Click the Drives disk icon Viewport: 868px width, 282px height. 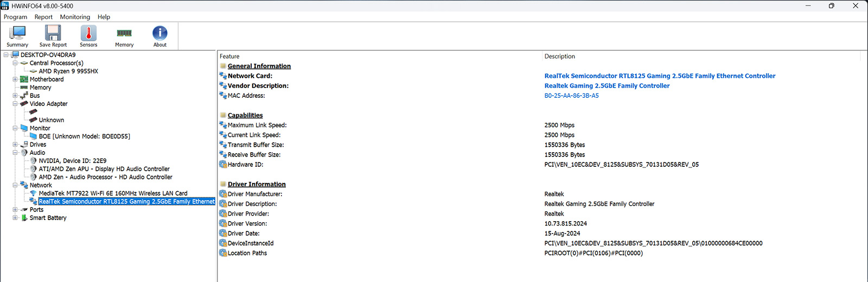coord(24,145)
